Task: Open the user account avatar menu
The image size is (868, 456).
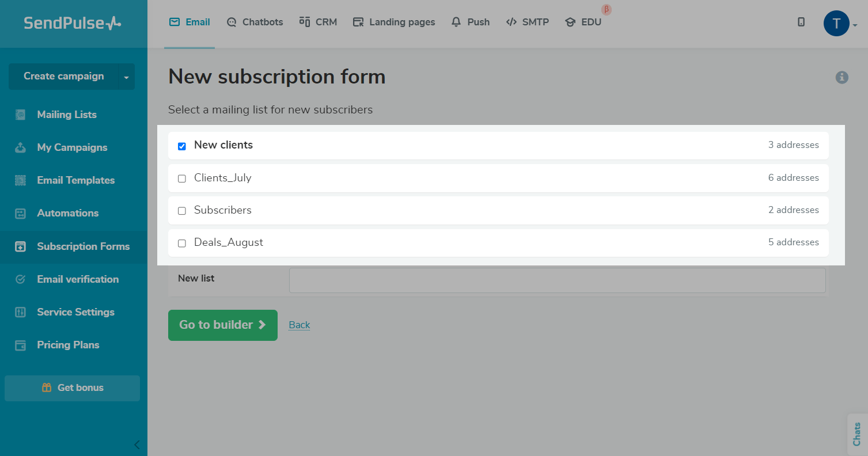Action: click(x=836, y=24)
